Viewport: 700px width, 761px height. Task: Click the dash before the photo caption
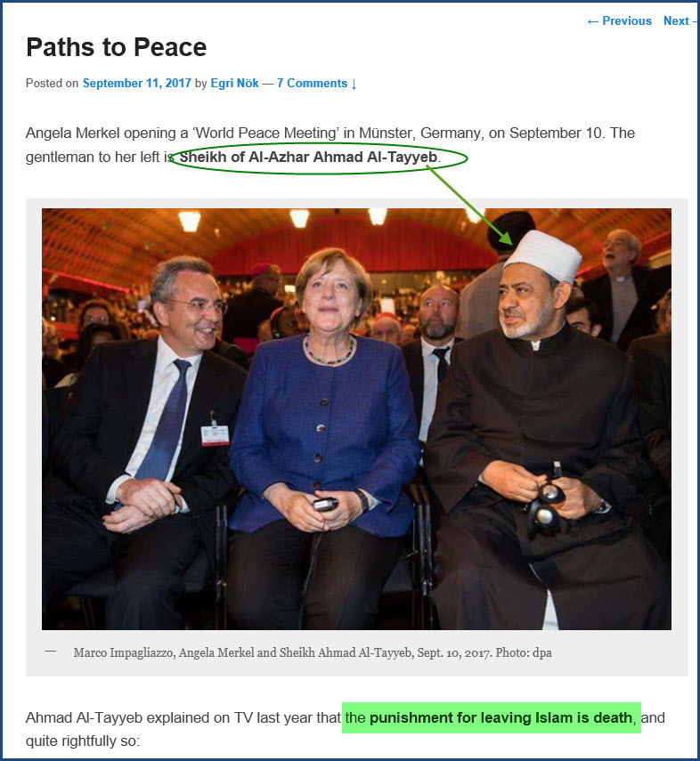51,652
